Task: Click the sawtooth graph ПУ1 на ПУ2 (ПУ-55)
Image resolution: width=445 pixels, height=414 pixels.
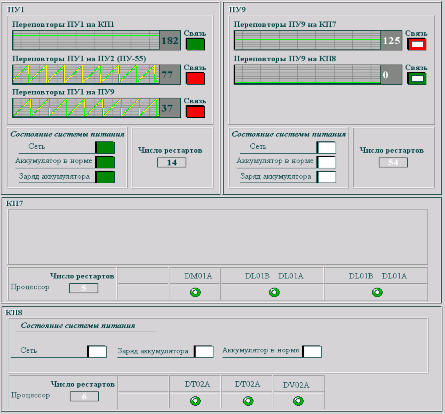Action: coord(86,74)
